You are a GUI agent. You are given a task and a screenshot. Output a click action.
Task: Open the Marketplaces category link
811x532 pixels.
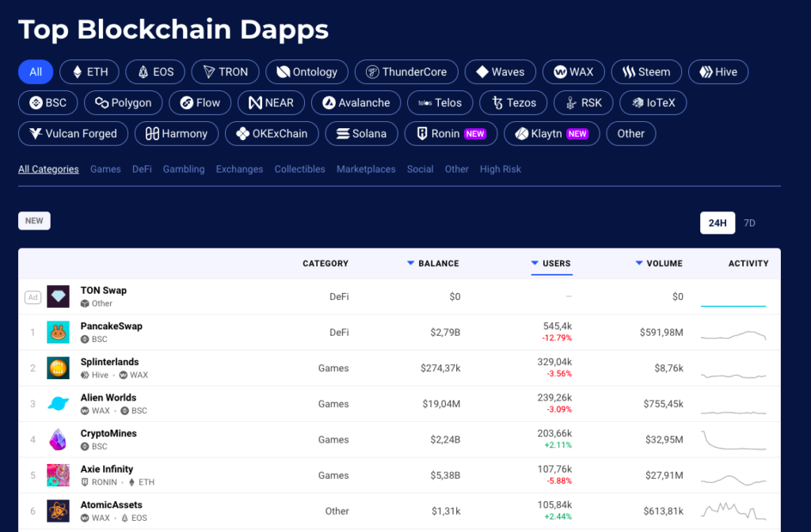pyautogui.click(x=366, y=169)
